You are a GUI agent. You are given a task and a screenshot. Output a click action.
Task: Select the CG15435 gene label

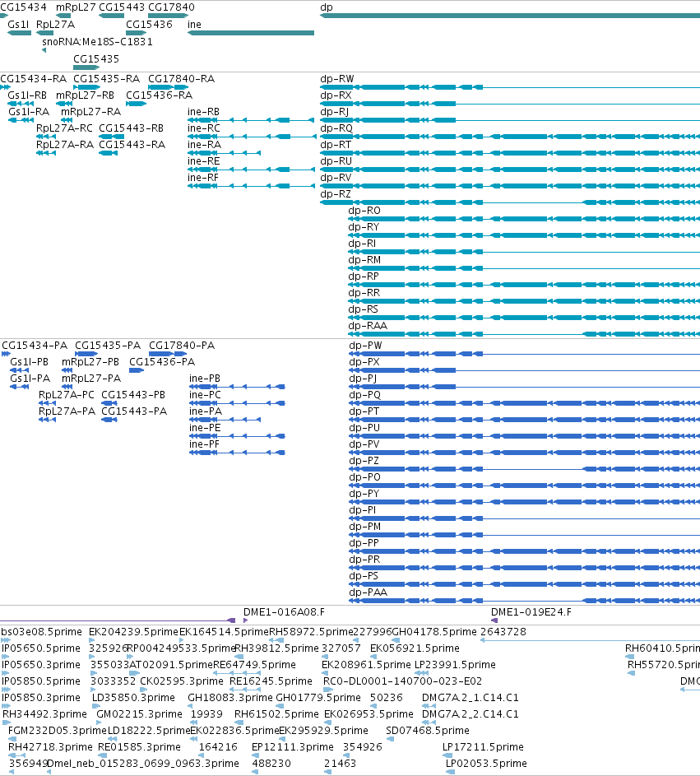96,59
